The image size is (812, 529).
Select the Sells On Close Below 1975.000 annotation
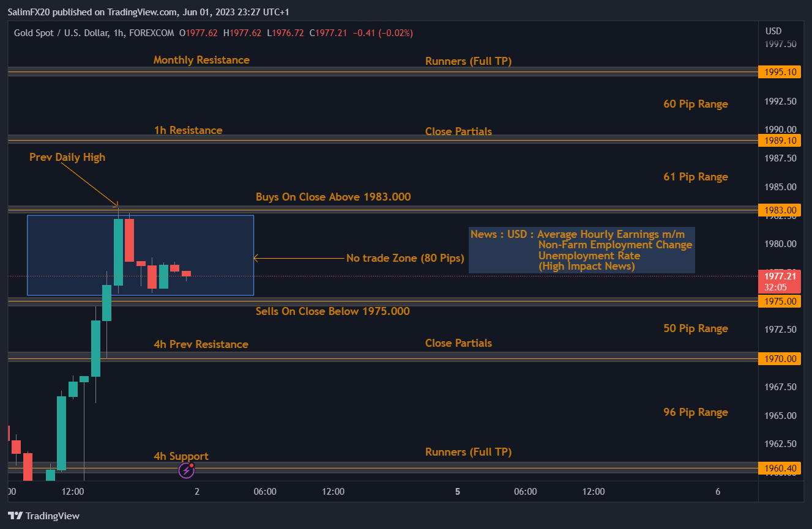333,311
